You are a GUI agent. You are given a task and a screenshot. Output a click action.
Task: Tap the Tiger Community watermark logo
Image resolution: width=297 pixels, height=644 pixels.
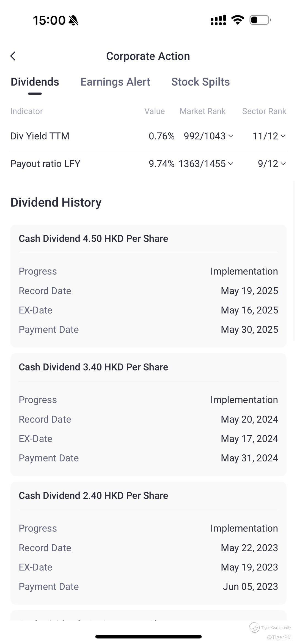254,627
